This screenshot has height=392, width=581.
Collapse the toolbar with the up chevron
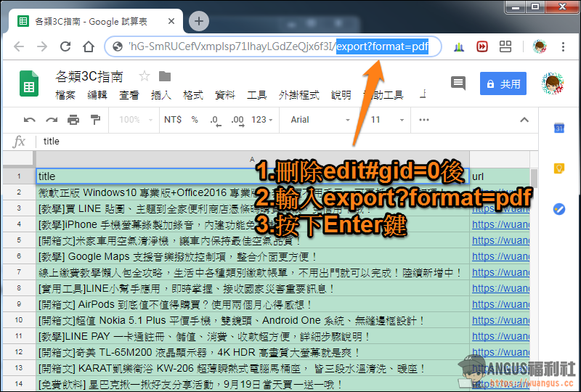click(x=524, y=120)
